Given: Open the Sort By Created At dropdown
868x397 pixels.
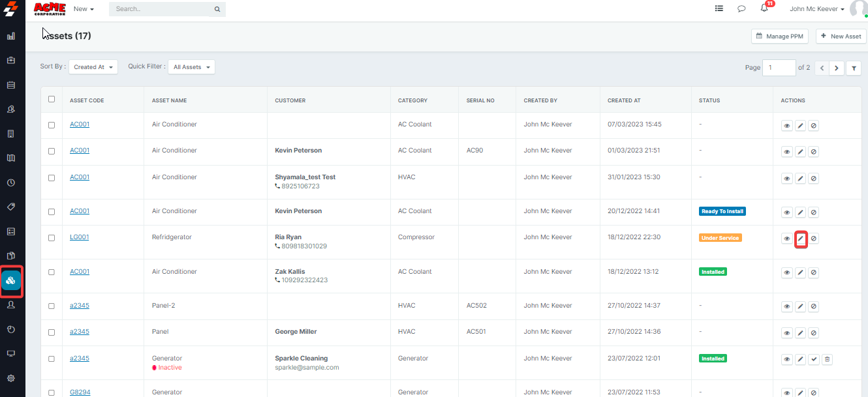Looking at the screenshot, I should 93,67.
